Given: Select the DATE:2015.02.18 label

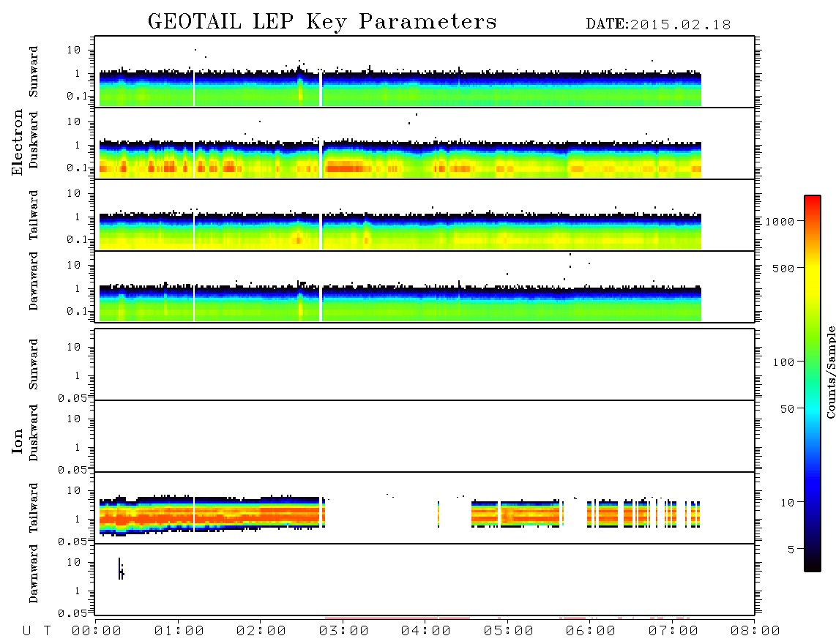Looking at the screenshot, I should 658,25.
